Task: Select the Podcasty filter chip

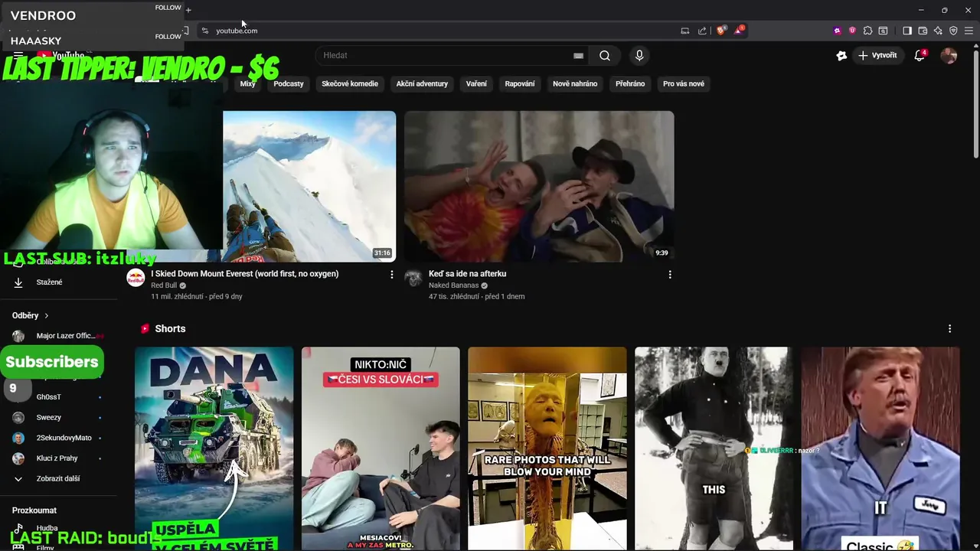Action: point(289,83)
